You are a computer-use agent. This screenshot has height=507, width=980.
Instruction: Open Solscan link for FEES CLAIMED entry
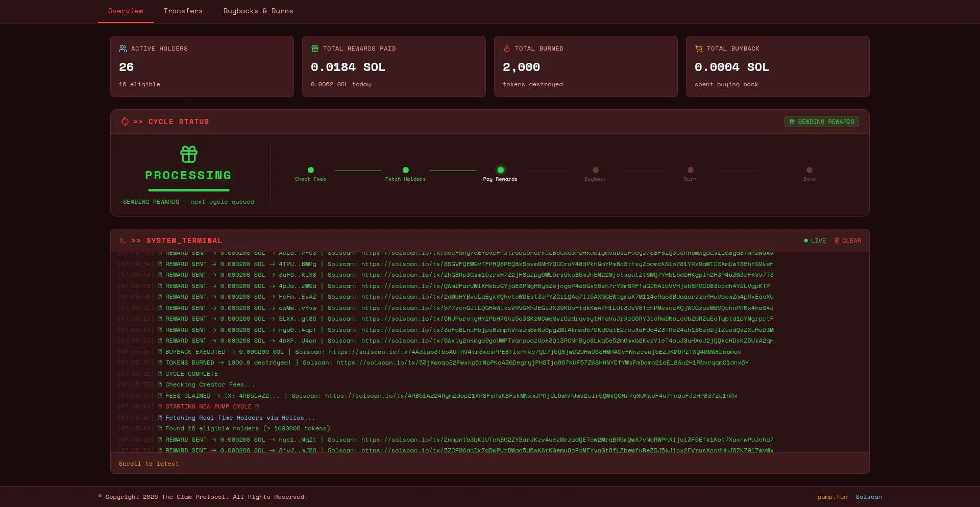(531, 396)
